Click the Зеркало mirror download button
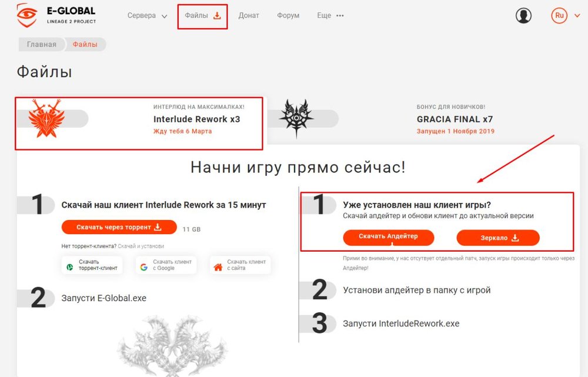Screen dimensions: 588x377 [498, 238]
